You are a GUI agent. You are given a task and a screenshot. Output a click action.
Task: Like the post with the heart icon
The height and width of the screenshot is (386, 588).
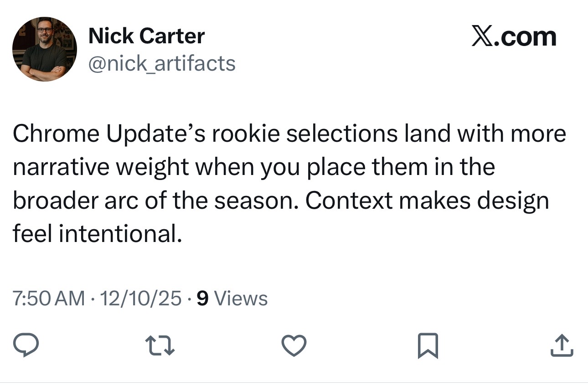click(294, 346)
